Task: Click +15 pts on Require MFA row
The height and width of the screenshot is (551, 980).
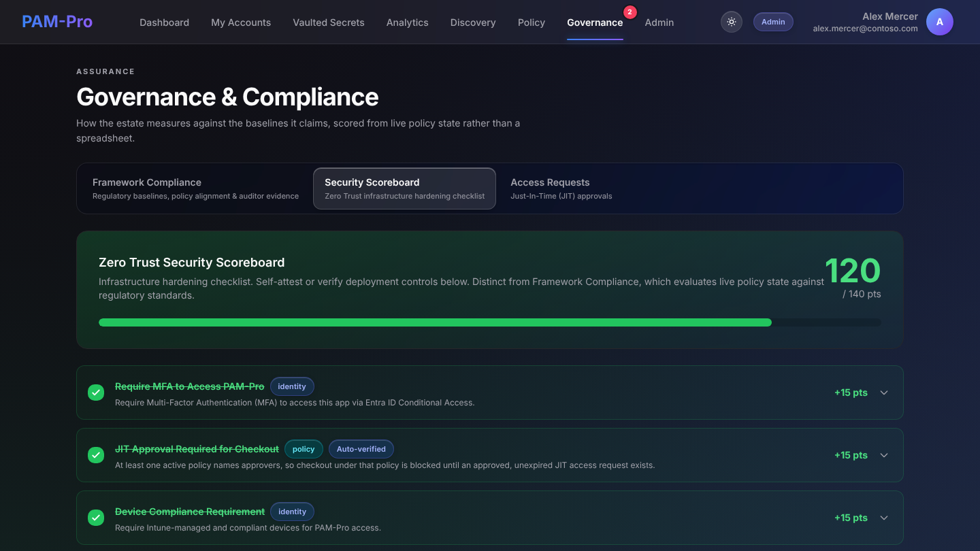Action: (851, 393)
